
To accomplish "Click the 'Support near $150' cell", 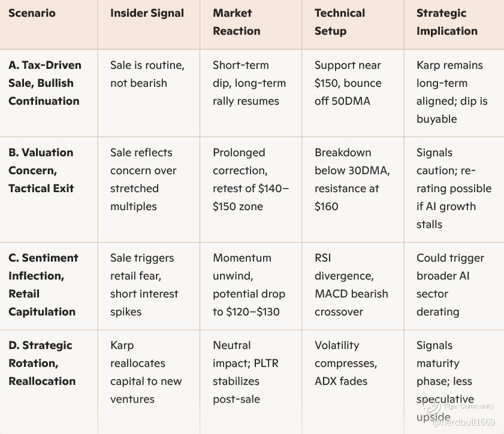I will click(x=348, y=83).
